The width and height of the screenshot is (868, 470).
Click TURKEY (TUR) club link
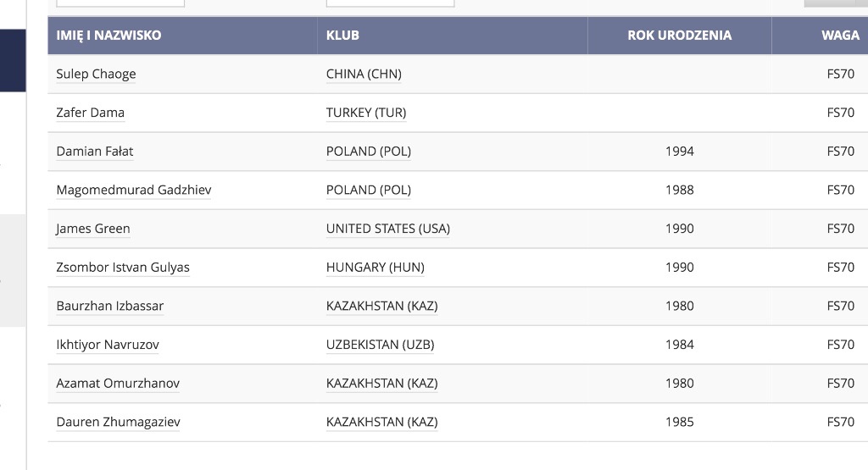coord(366,113)
